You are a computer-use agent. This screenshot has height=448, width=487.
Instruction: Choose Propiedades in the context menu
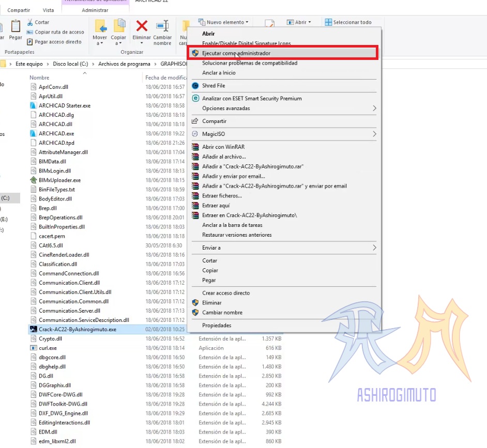pos(217,326)
